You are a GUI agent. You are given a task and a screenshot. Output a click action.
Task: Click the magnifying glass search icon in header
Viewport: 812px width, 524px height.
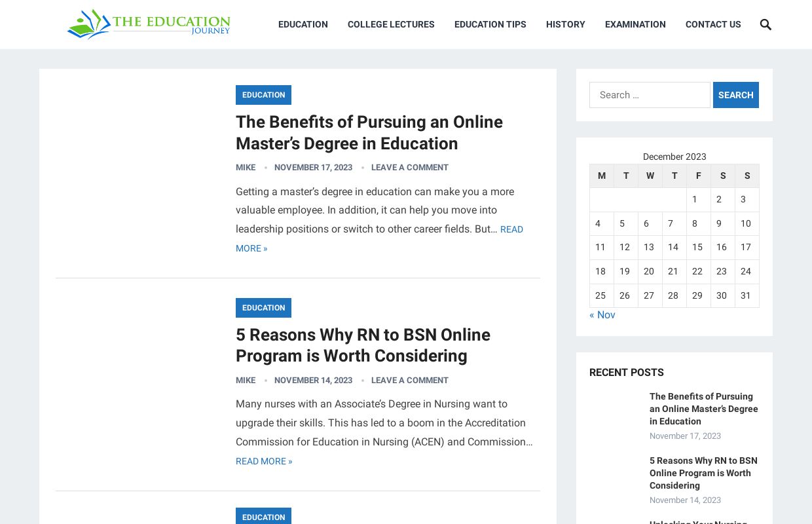(x=766, y=25)
